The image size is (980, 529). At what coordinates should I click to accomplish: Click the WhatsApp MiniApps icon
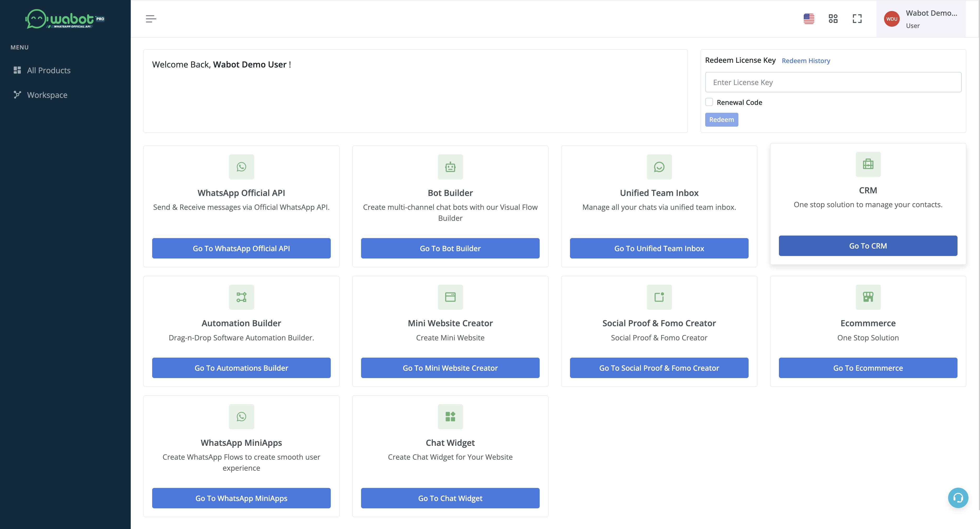coord(241,416)
